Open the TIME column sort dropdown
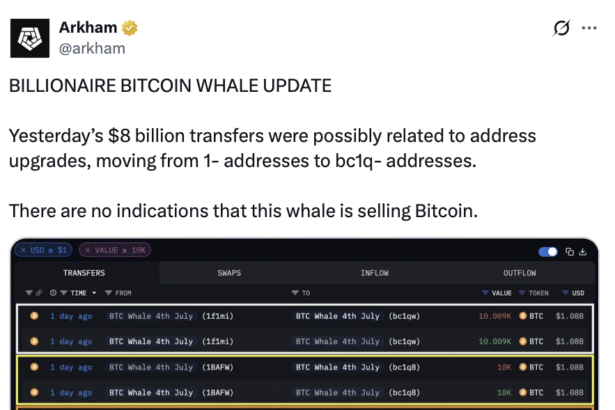Image resolution: width=615 pixels, height=410 pixels. [x=94, y=293]
